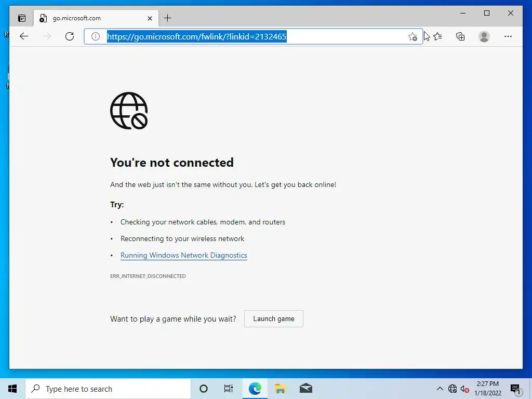View site information icon in address bar

96,36
